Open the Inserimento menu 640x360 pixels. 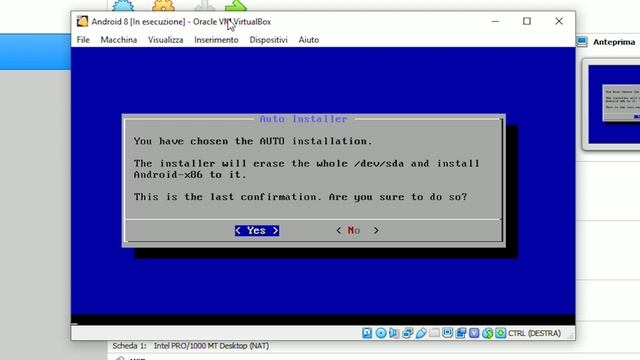point(216,40)
